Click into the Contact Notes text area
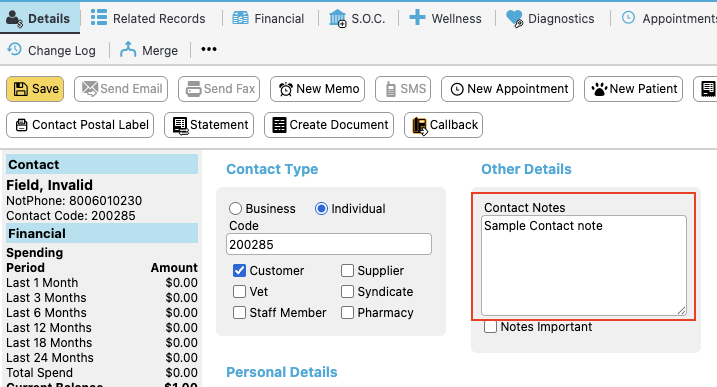The image size is (717, 387). (583, 266)
